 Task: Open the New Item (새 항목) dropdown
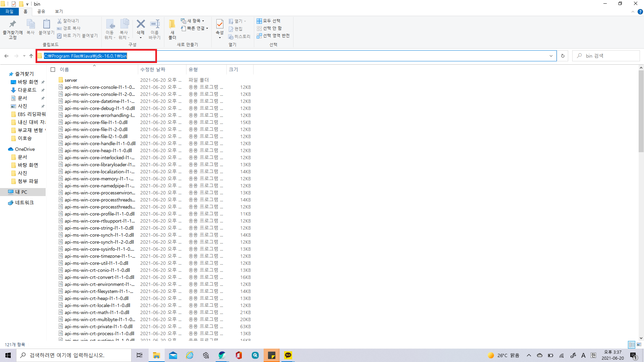(193, 21)
